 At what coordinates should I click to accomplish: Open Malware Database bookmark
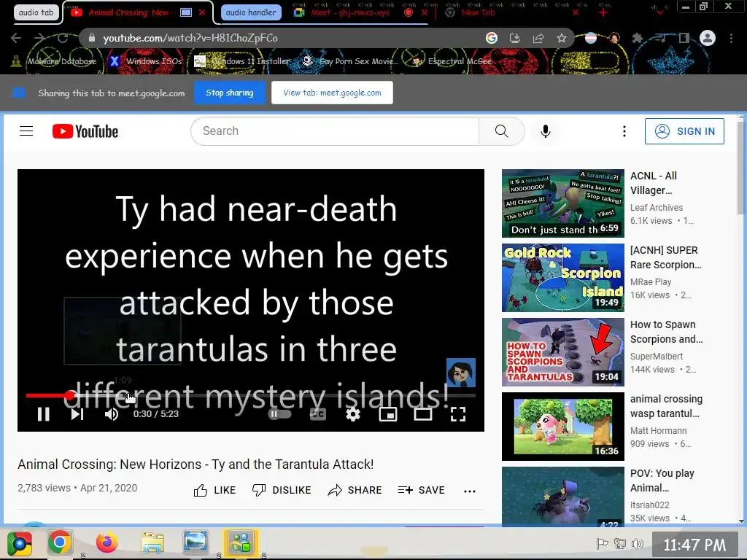[x=54, y=61]
